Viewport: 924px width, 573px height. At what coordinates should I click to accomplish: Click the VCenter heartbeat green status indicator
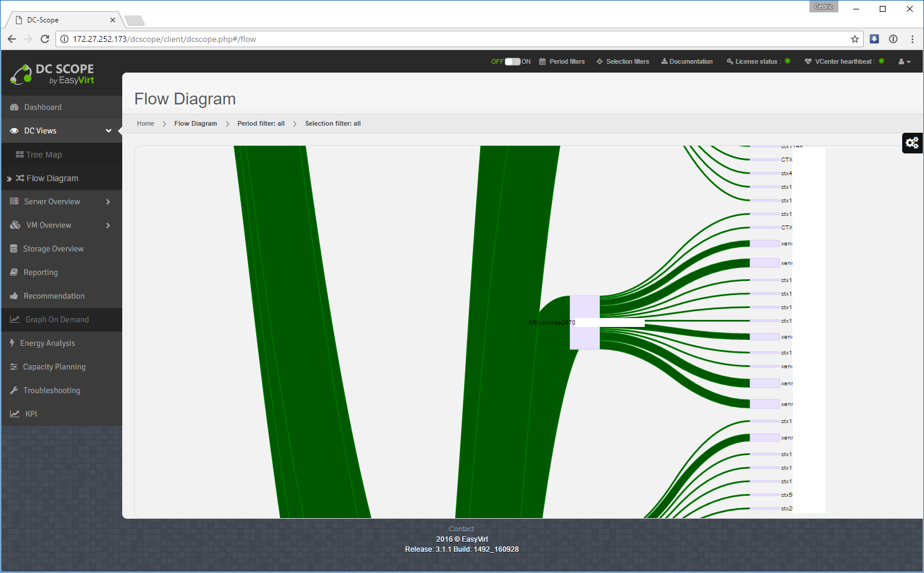click(x=881, y=61)
